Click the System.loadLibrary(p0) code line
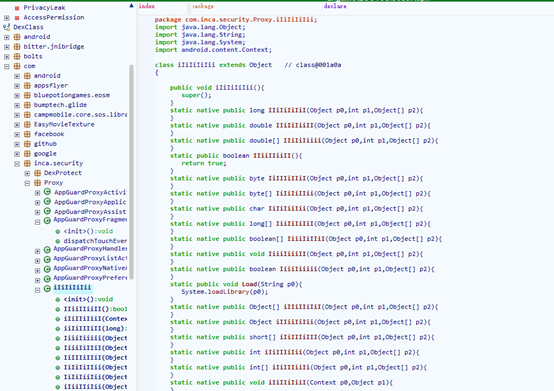554x391 pixels. click(x=225, y=292)
